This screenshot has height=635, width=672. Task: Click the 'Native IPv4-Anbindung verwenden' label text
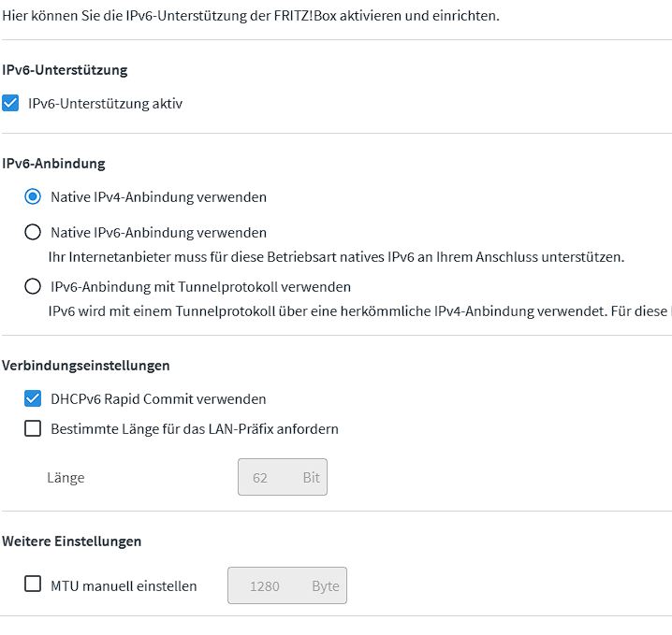[158, 197]
